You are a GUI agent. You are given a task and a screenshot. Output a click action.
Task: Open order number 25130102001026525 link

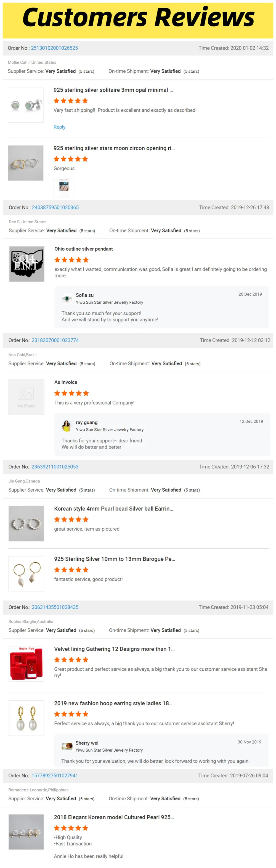coord(54,48)
